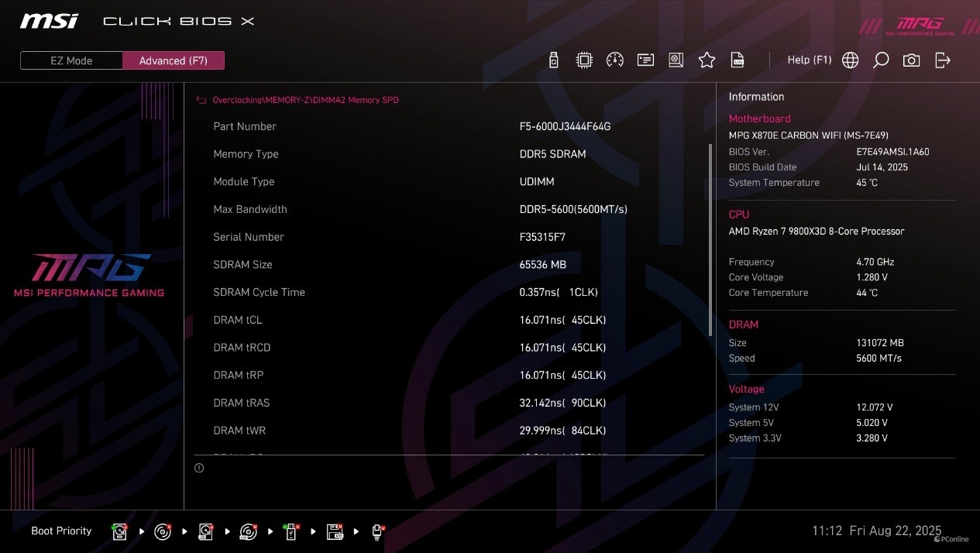The image size is (980, 553).
Task: Open the Favorites star icon
Action: [707, 60]
